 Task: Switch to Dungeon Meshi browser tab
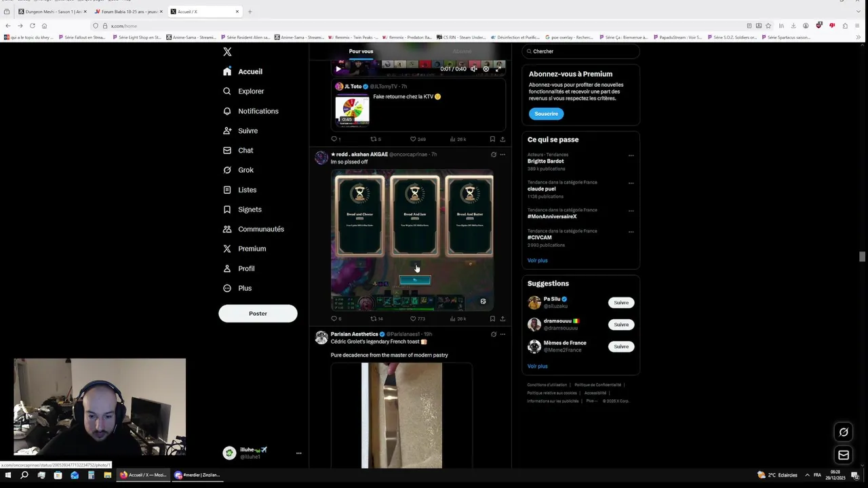pyautogui.click(x=52, y=12)
